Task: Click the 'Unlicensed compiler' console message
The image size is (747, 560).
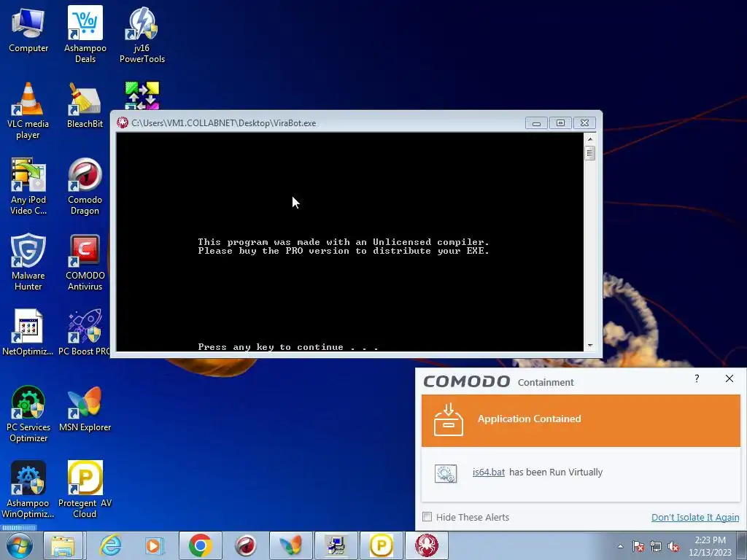Action: pyautogui.click(x=344, y=246)
